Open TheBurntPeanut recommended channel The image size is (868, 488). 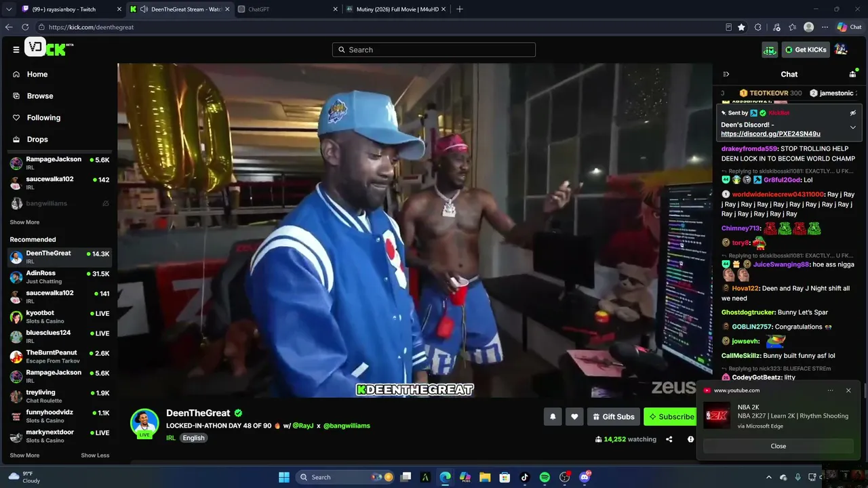pyautogui.click(x=60, y=357)
